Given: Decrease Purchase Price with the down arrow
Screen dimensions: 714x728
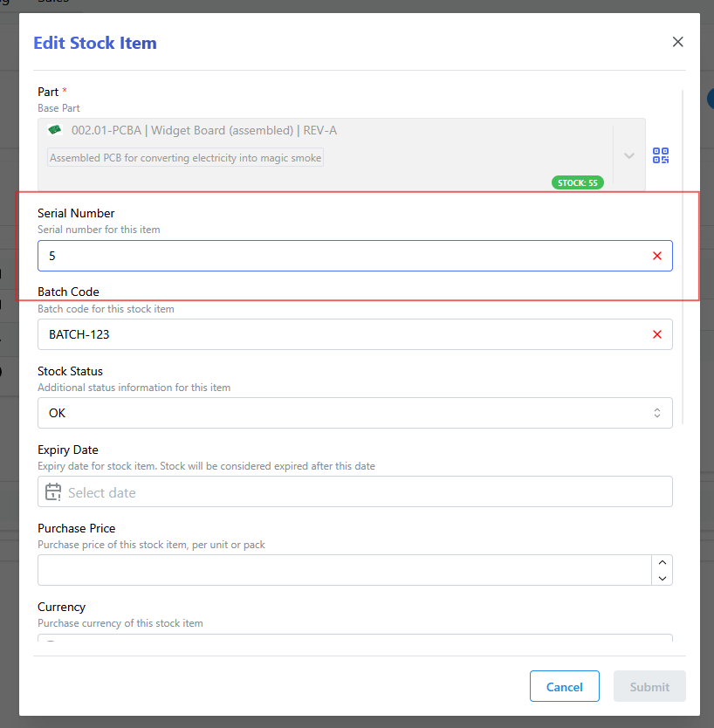Looking at the screenshot, I should [x=662, y=578].
